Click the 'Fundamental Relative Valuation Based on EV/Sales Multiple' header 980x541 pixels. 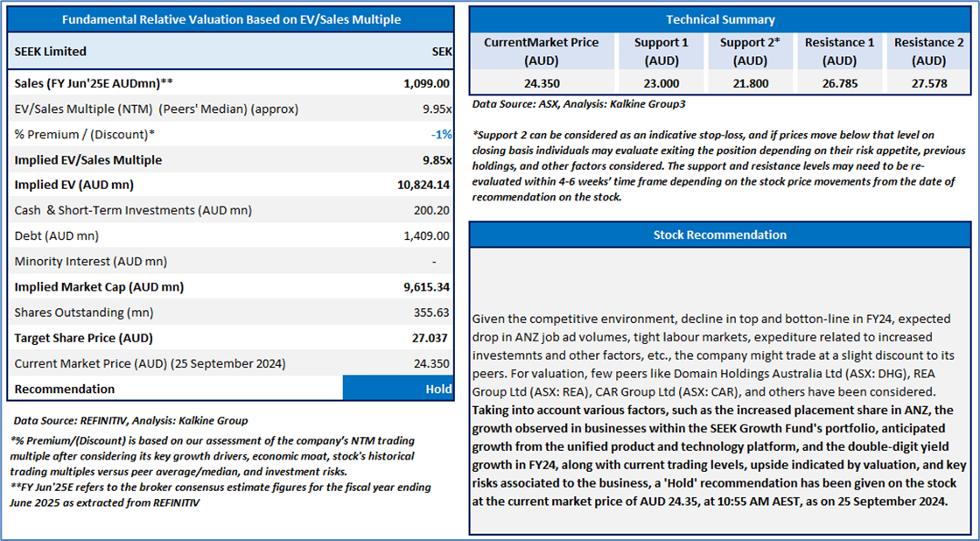pos(231,19)
